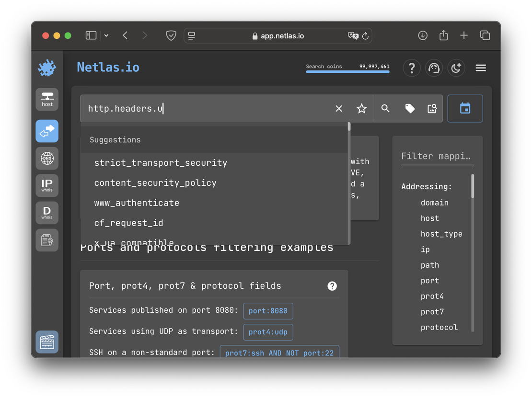
Task: Open the calendar date picker button
Action: 465,109
